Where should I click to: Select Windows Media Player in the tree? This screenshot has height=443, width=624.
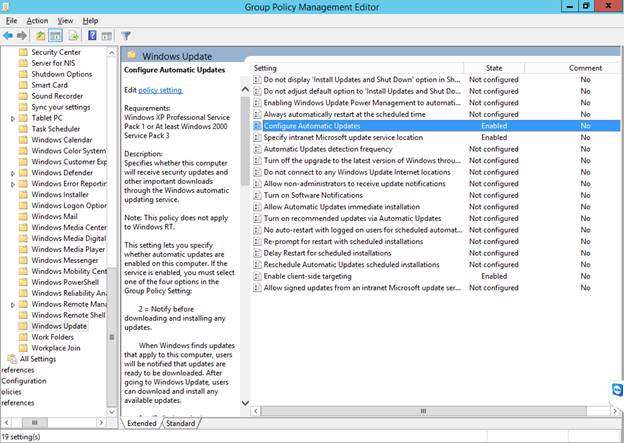tap(68, 249)
